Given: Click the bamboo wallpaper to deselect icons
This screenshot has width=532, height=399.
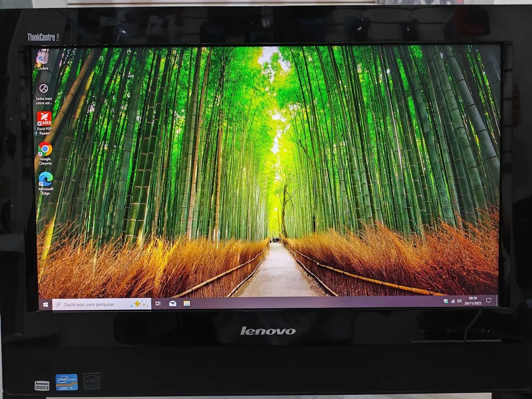Looking at the screenshot, I should tap(266, 166).
